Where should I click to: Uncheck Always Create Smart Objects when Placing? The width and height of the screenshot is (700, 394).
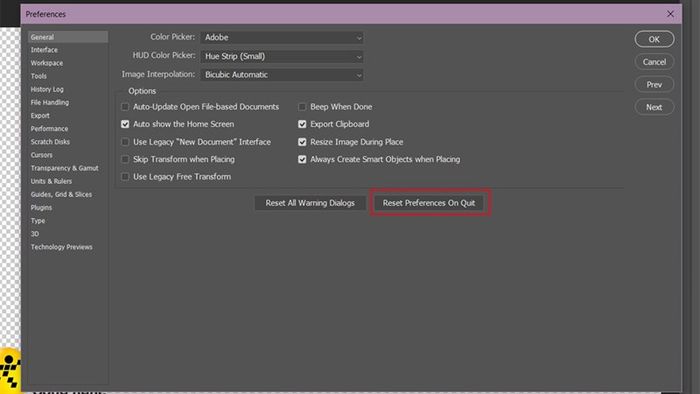(x=302, y=159)
